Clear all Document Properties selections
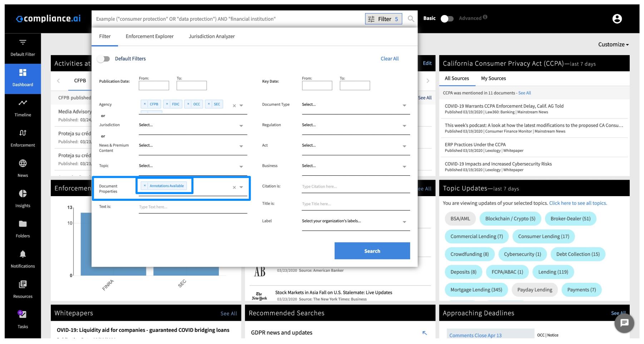Viewport: 644px width, 344px height. tap(234, 187)
